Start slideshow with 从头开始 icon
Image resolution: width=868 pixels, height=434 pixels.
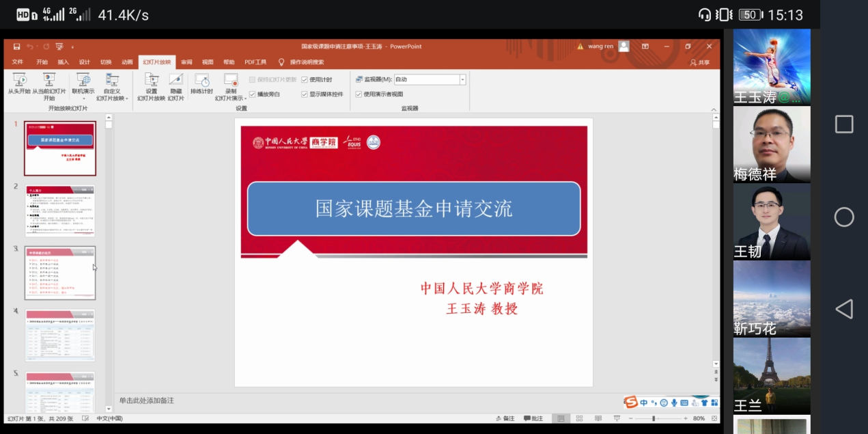19,80
